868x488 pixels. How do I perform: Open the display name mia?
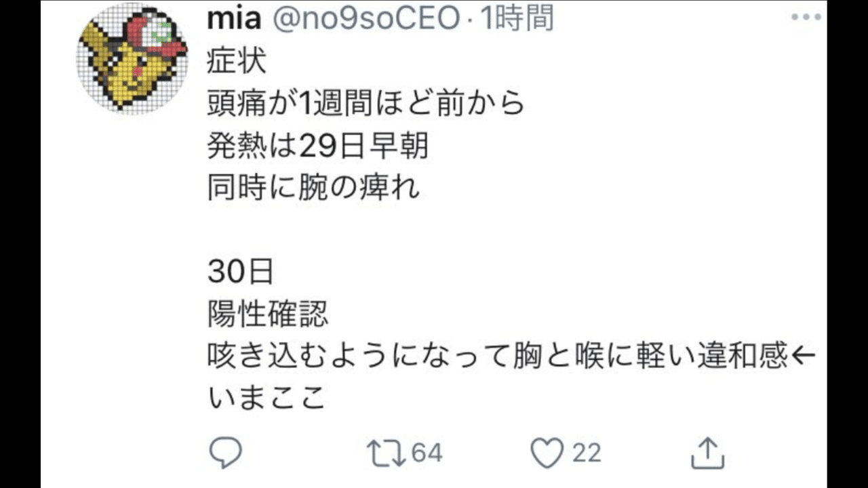tap(234, 19)
